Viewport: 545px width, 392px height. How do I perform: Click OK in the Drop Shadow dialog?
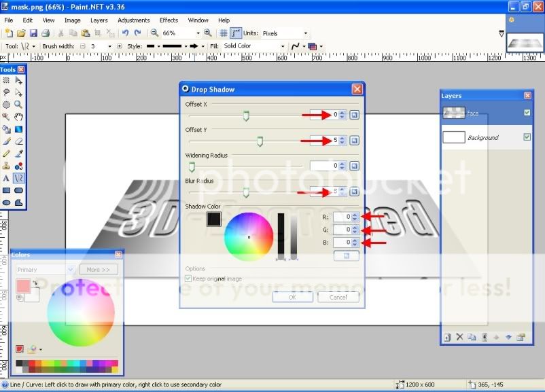(292, 297)
